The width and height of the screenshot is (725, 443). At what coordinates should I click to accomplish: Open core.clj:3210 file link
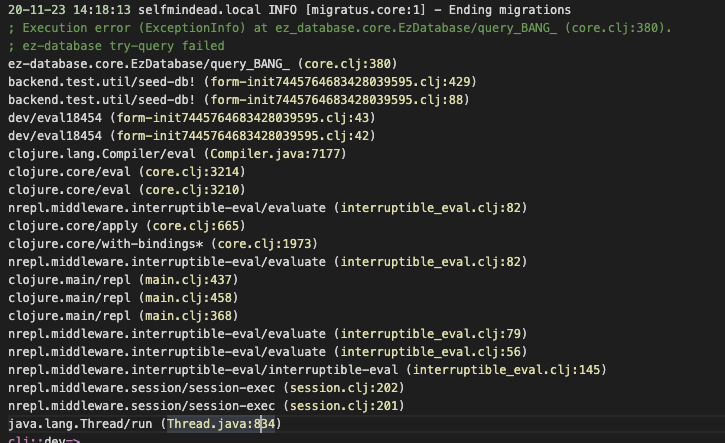[x=192, y=190]
